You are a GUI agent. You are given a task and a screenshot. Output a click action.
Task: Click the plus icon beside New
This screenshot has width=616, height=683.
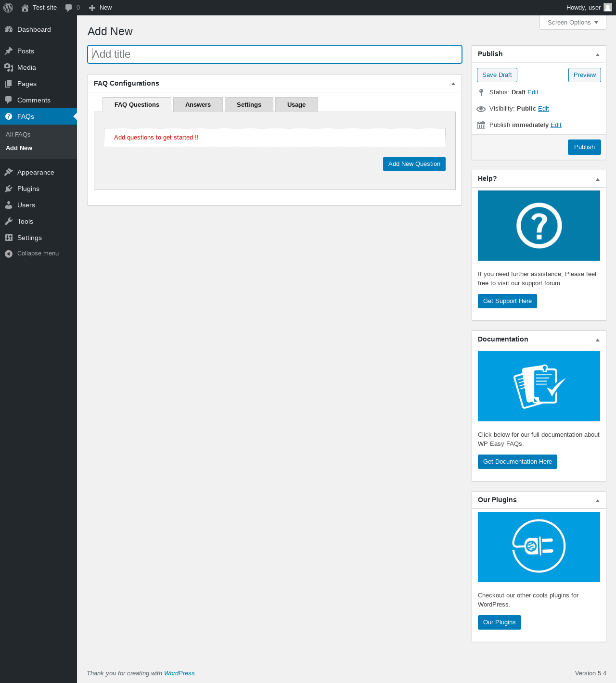pos(92,8)
